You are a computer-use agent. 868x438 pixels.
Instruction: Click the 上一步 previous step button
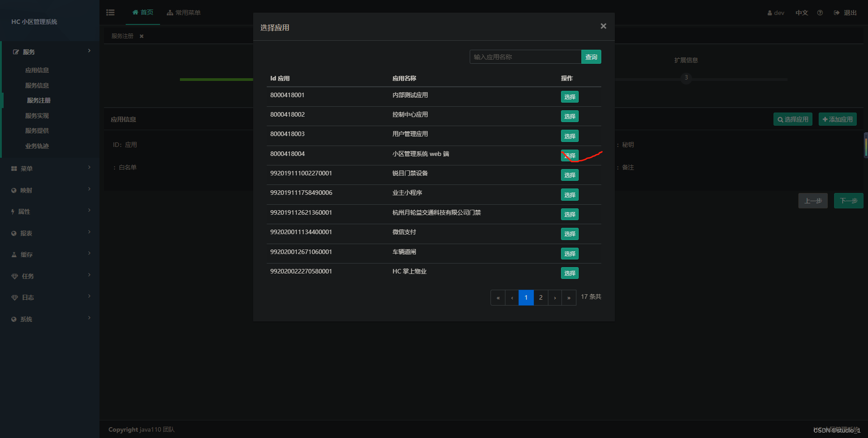(813, 201)
